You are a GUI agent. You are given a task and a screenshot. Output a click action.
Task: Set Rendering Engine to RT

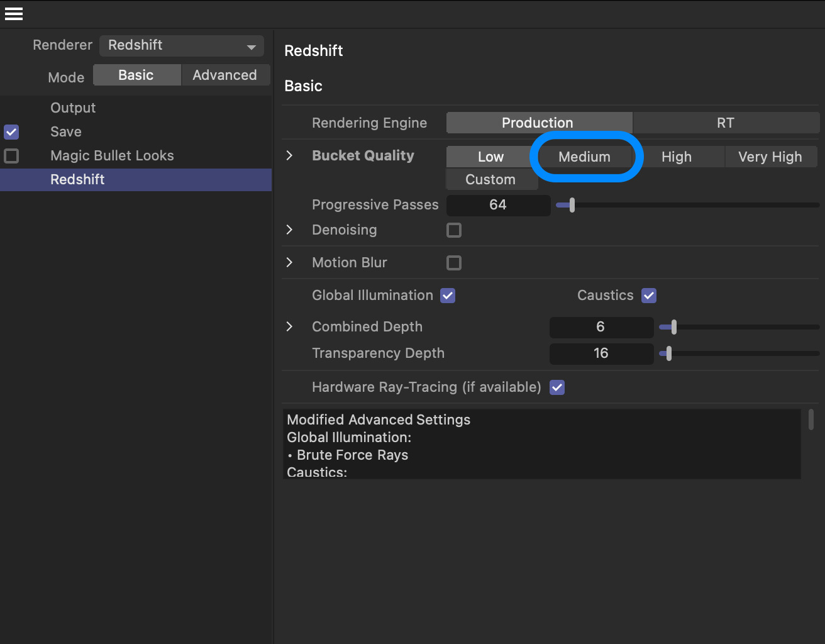pos(726,123)
